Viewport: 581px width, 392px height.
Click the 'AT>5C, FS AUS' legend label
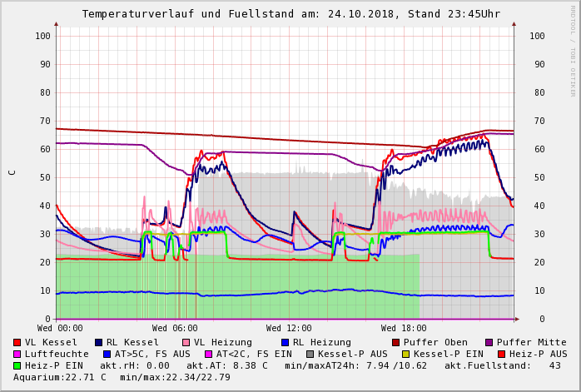152,355
